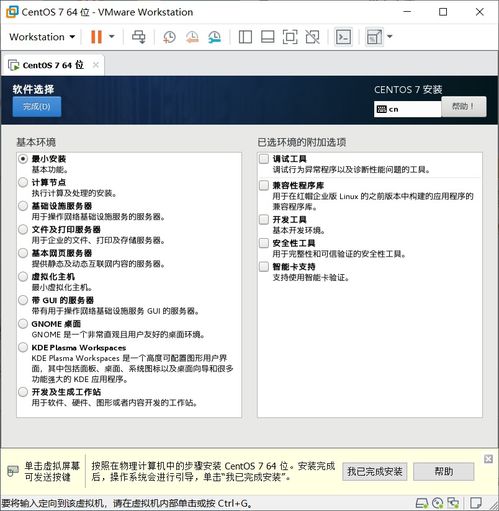Viewport: 499px width, 511px height.
Task: Enable 调试工具 add-on checkbox
Action: 264,159
